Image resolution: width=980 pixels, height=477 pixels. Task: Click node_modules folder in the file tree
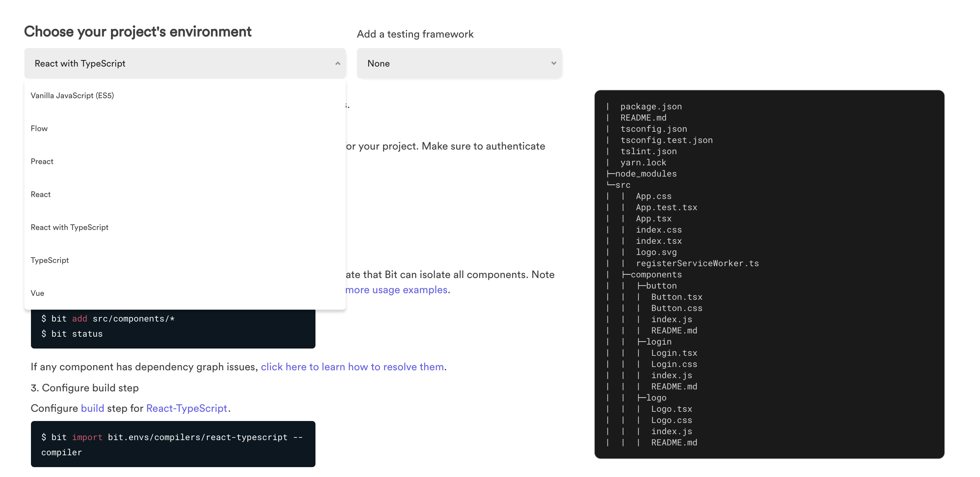click(646, 174)
